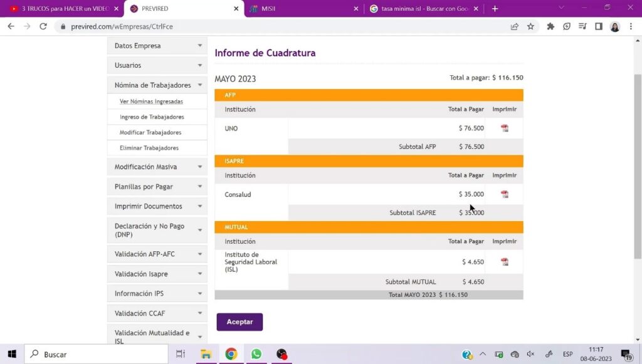Open the clock and date 08-06-2023
The height and width of the screenshot is (364, 642).
point(596,354)
